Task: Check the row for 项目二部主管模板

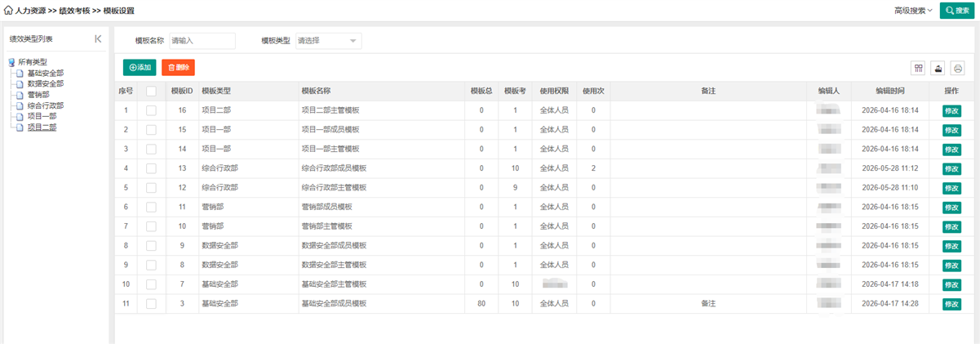Action: click(x=151, y=110)
